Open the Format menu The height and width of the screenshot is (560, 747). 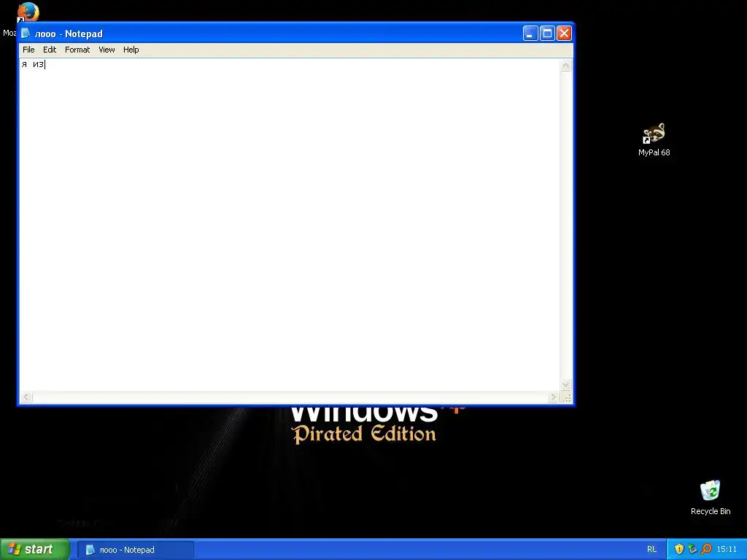77,50
